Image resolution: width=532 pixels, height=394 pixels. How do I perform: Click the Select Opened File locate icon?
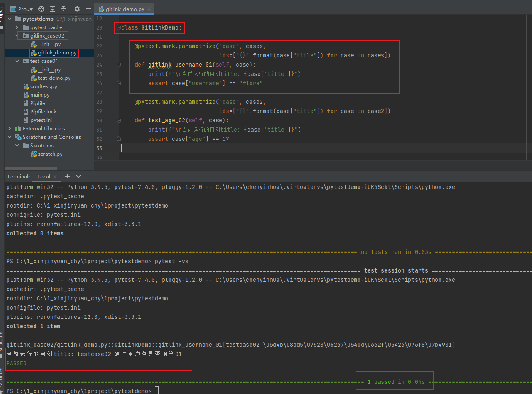pos(41,9)
